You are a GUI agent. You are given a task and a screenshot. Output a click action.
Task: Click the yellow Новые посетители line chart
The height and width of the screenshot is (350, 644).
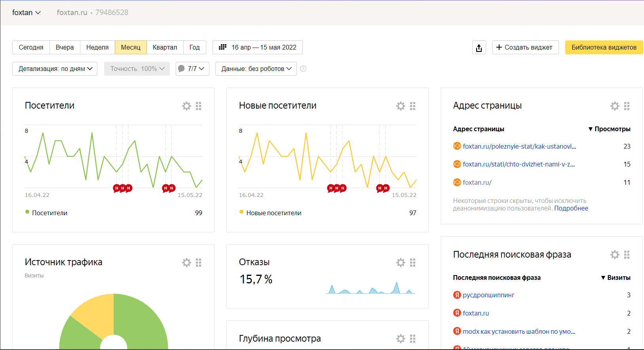pos(327,160)
